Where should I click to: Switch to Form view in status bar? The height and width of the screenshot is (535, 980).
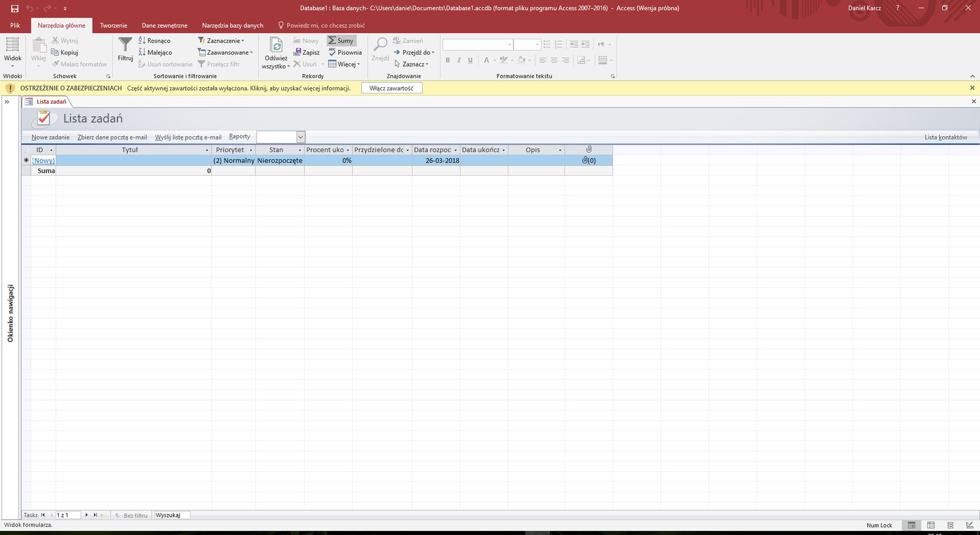[912, 525]
